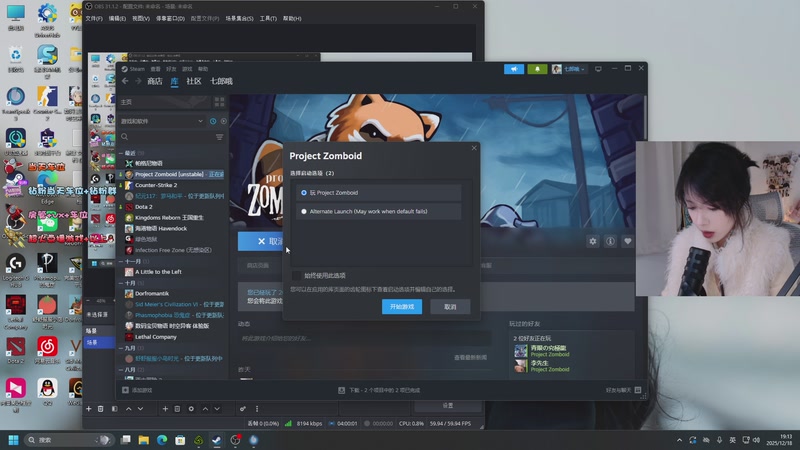Collapse the 十月 games group
This screenshot has height=450, width=800.
(x=121, y=283)
